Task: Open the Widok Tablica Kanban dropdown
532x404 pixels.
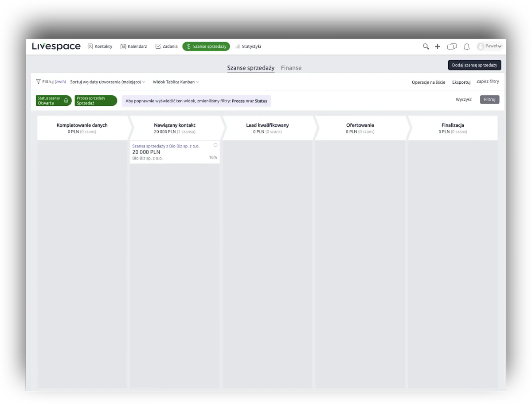Action: pyautogui.click(x=176, y=82)
